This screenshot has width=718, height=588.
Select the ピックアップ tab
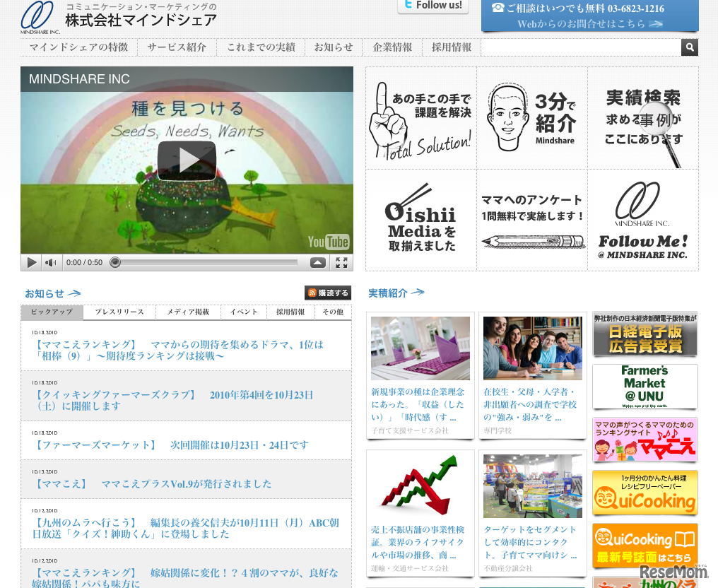(x=52, y=312)
